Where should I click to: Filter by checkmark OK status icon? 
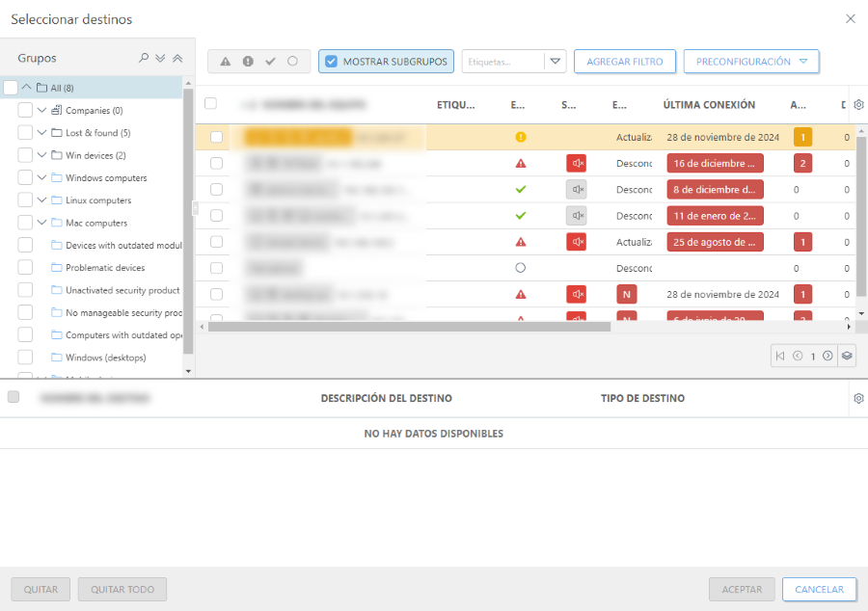270,62
